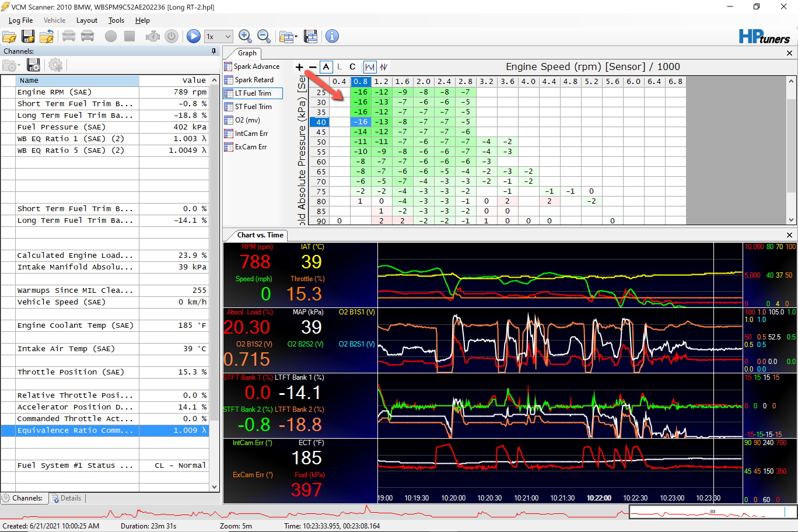Open the layout selector dropdown arrow
This screenshot has height=532, width=798.
tap(296, 36)
